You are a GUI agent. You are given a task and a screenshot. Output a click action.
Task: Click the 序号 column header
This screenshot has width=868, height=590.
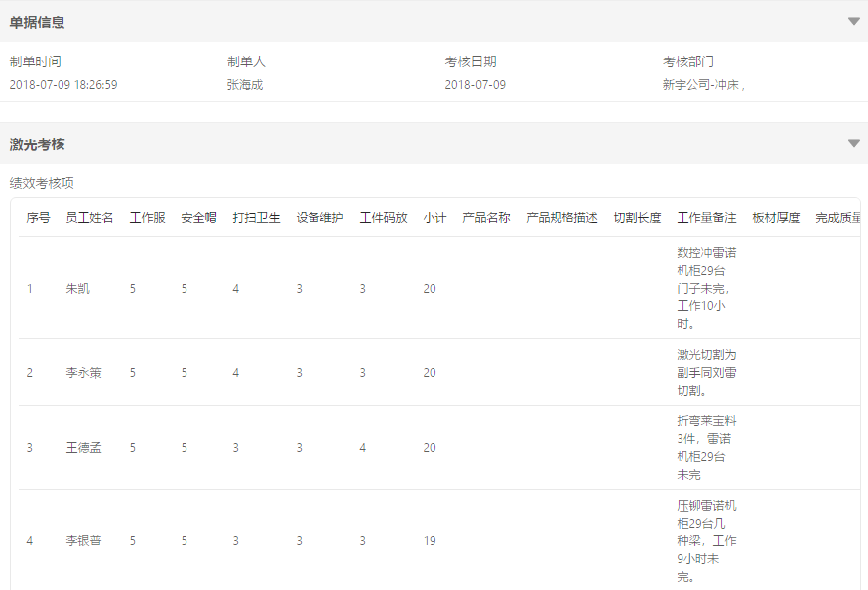point(38,218)
